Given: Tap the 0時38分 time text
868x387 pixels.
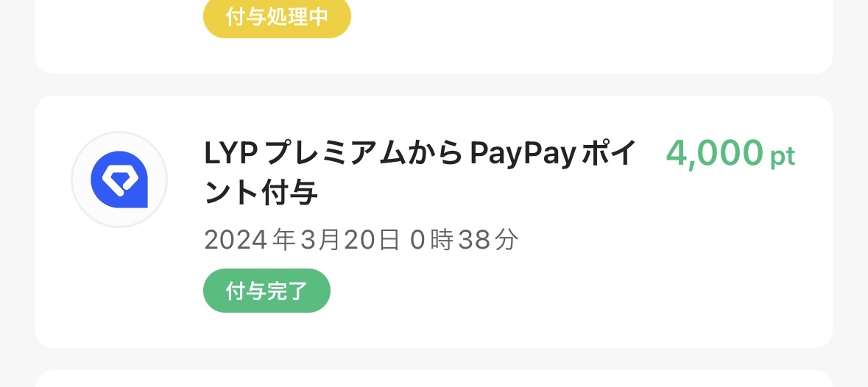Looking at the screenshot, I should point(465,241).
